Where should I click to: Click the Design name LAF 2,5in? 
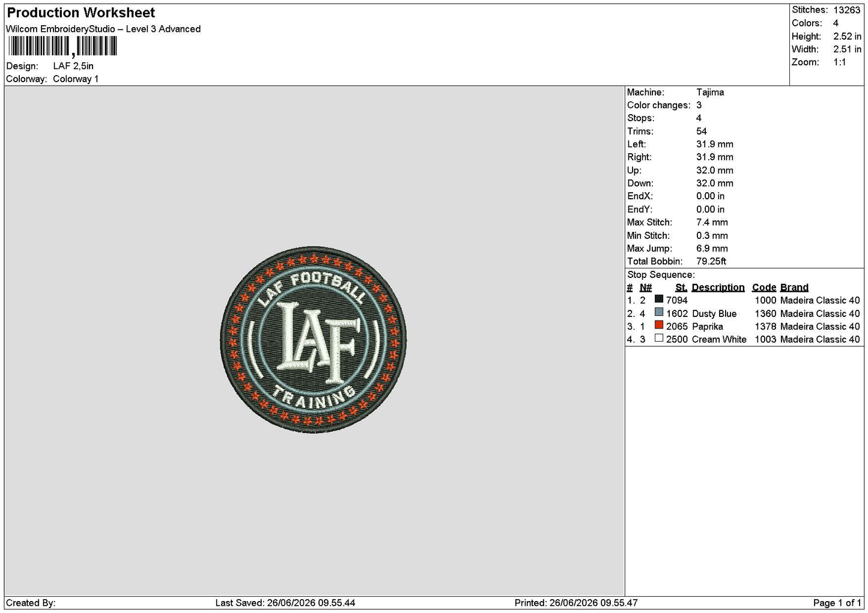coord(73,66)
